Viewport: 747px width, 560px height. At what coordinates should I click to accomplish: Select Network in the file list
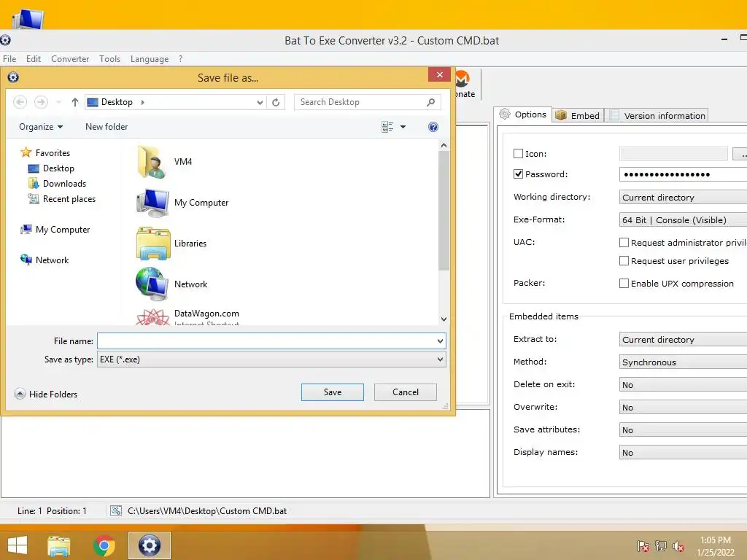click(171, 284)
